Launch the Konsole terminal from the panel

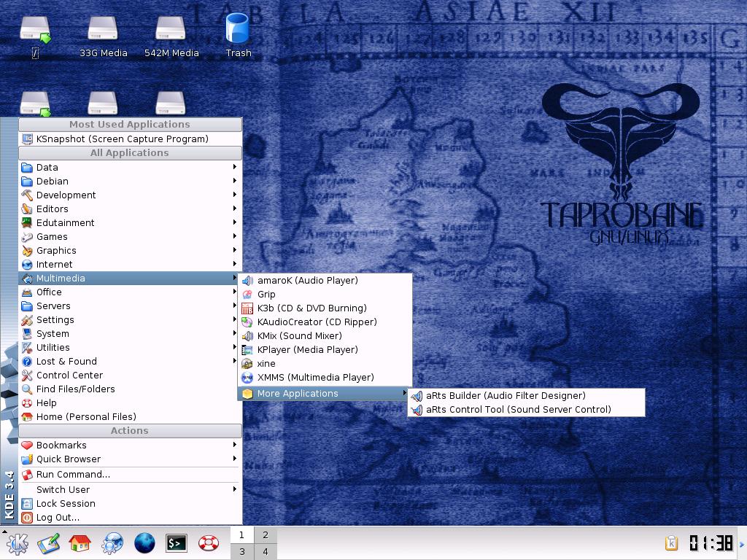177,543
